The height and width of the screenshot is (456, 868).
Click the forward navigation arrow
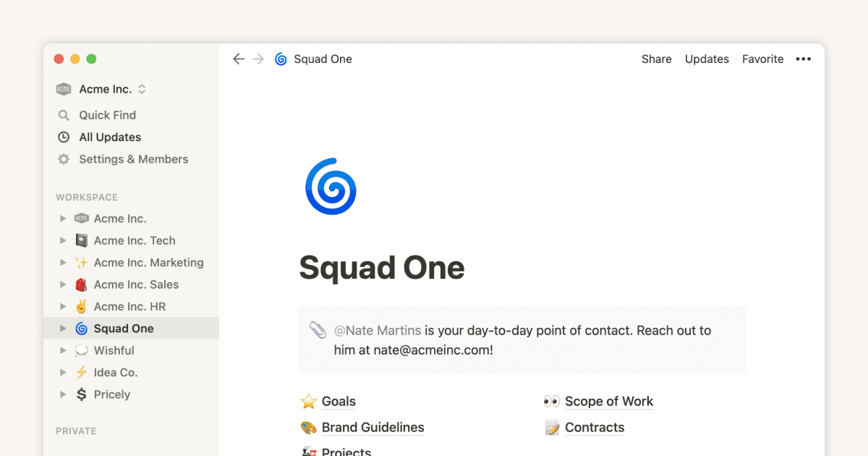(258, 59)
